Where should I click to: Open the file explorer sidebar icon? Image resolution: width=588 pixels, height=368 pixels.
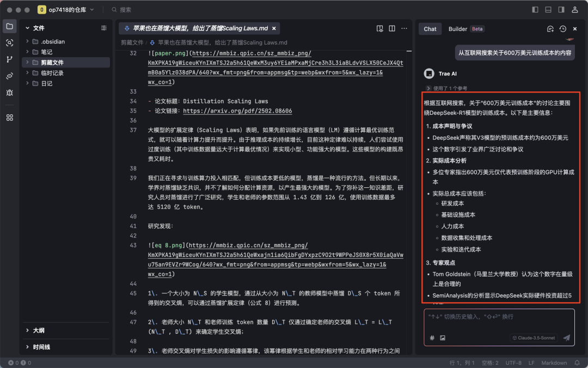click(x=8, y=25)
